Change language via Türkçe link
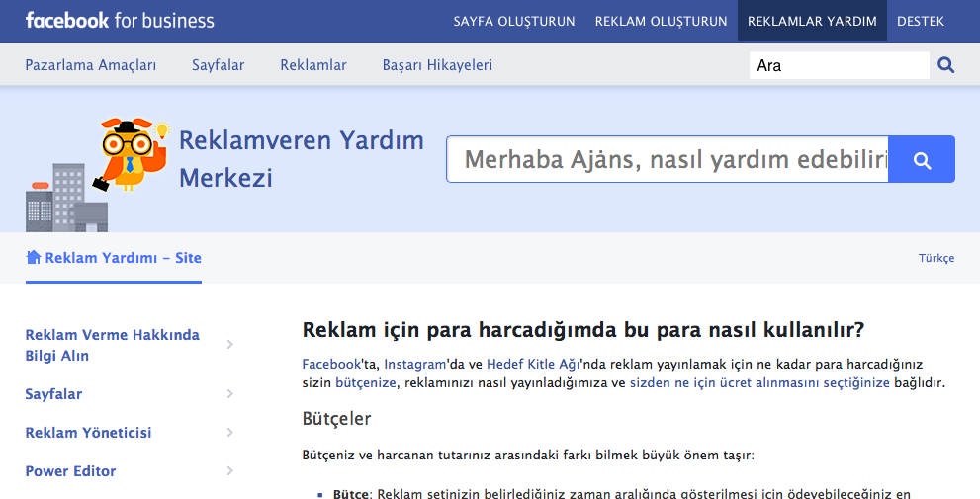 936,258
